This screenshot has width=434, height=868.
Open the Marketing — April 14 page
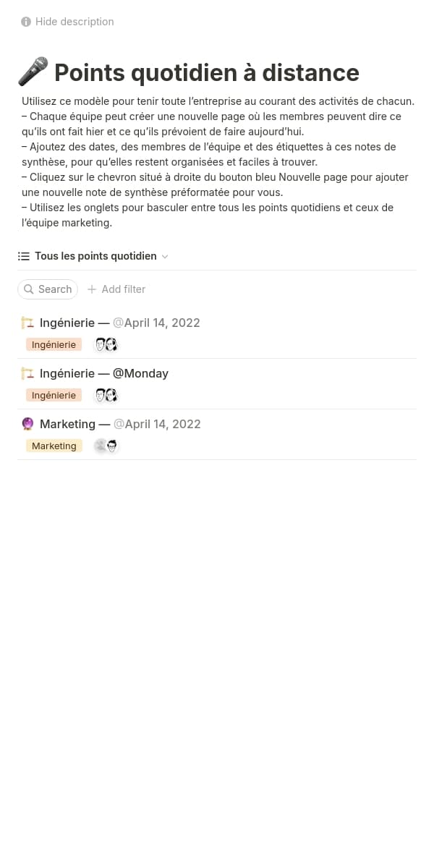coord(67,424)
